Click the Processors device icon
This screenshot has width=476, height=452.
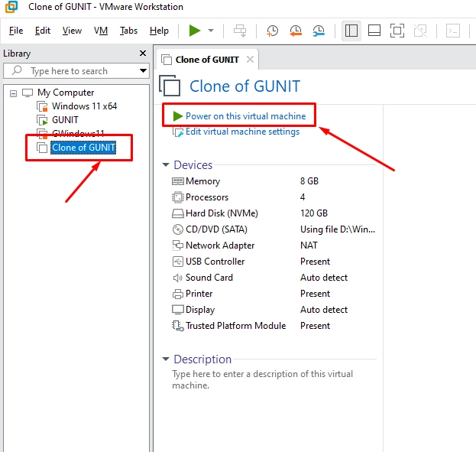[x=177, y=197]
